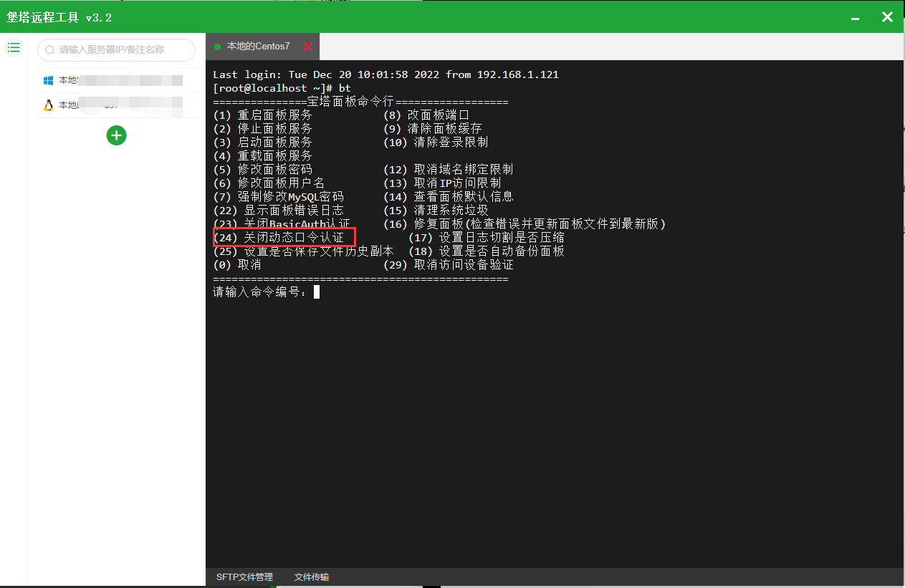Click terminal text (1) 重启面板服务
Viewport: 905px width, 588px height.
(263, 115)
